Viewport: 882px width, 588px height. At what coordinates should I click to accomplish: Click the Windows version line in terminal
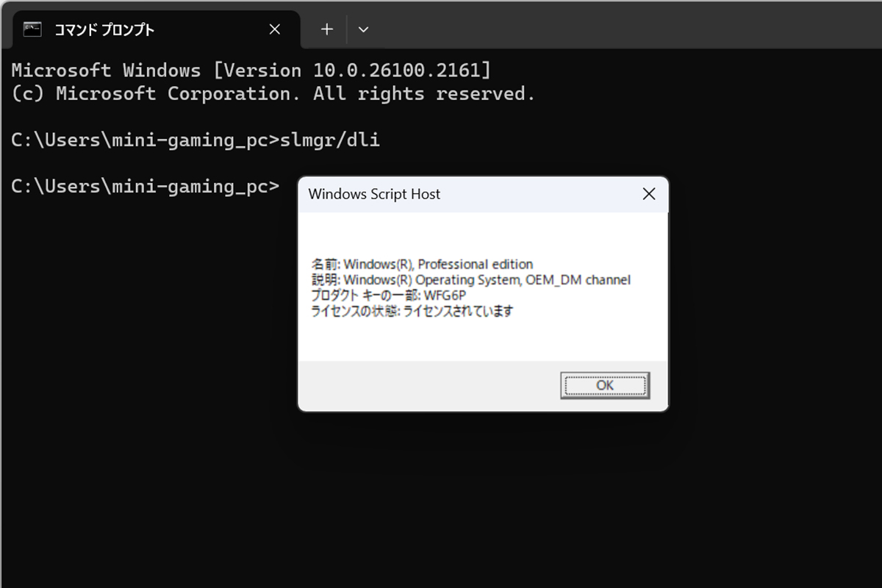(x=251, y=71)
